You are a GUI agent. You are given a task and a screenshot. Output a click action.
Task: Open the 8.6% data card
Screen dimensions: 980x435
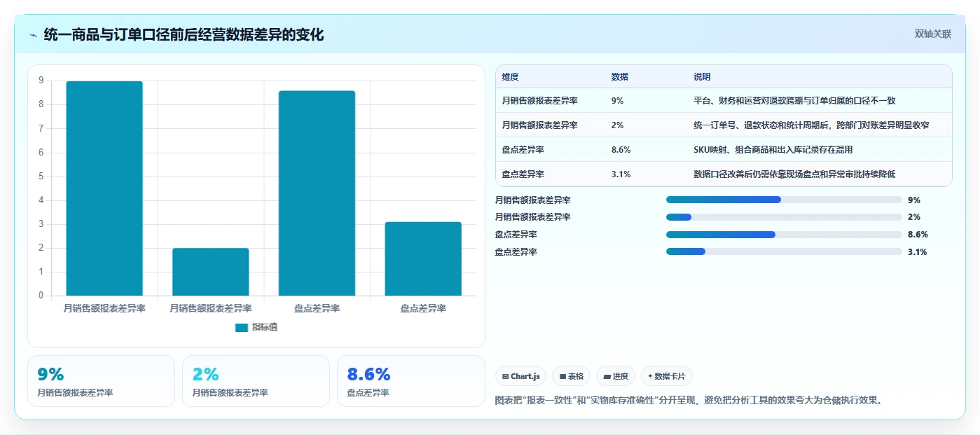point(410,381)
